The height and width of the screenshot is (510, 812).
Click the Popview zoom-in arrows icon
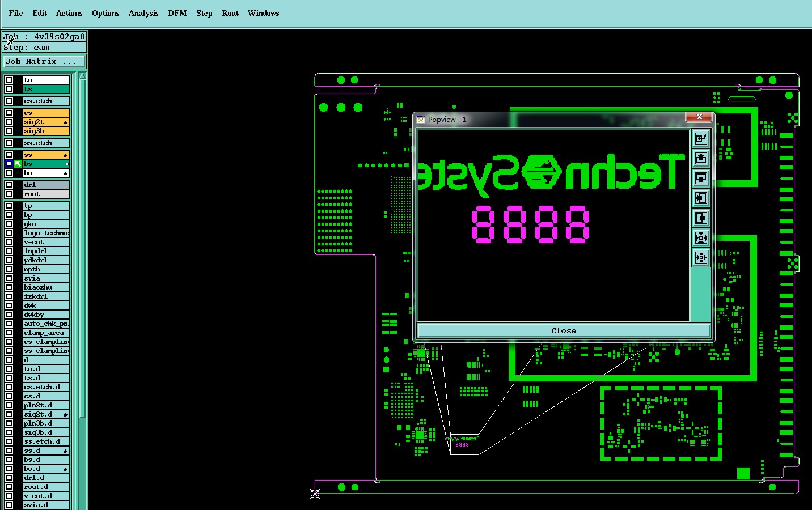point(701,238)
